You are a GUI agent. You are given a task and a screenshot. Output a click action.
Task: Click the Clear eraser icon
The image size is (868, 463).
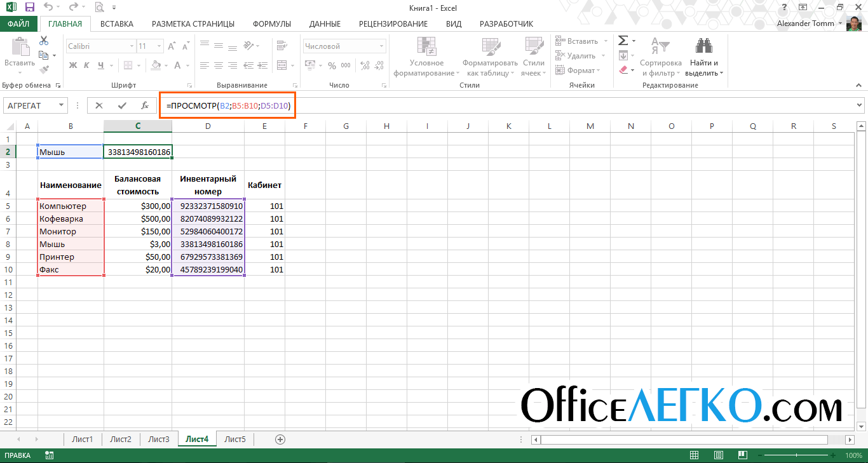[623, 70]
